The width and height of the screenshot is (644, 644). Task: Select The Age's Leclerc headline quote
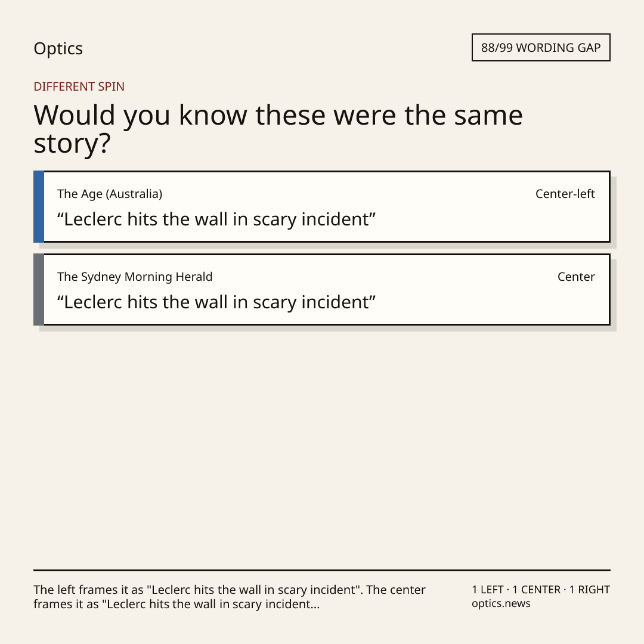[216, 219]
